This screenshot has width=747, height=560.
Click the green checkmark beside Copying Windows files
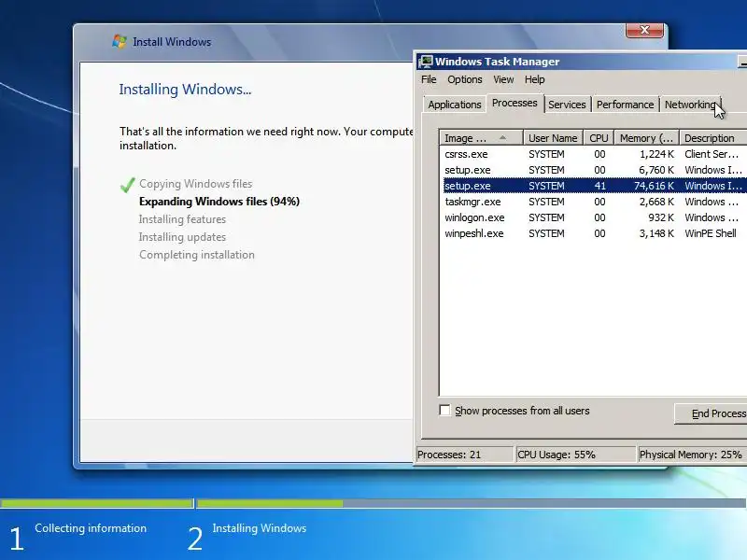pyautogui.click(x=127, y=185)
